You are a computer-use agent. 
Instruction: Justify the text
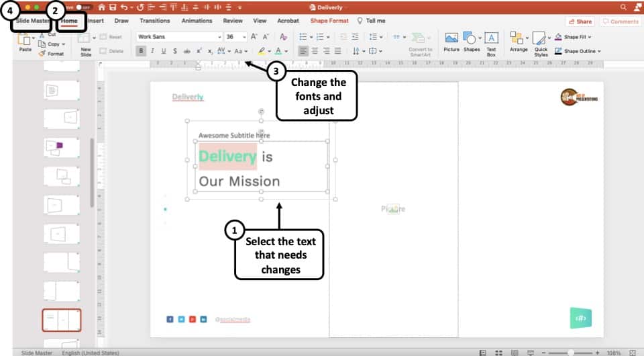click(337, 51)
